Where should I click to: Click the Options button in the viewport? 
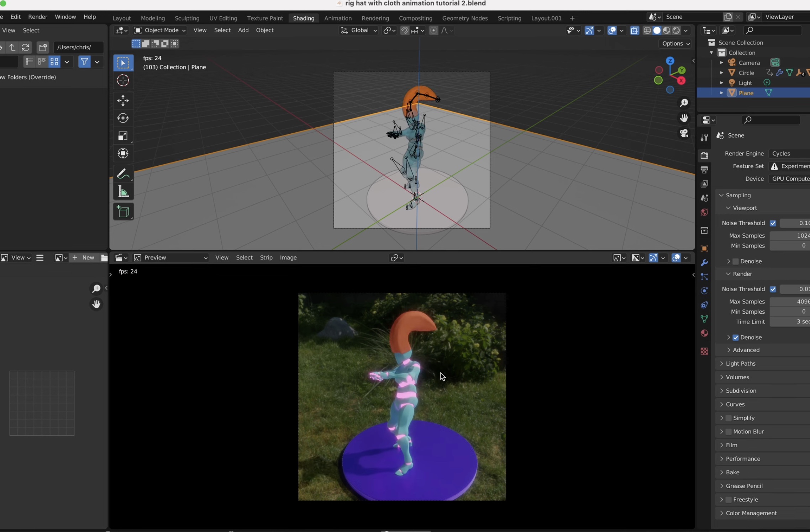point(674,43)
